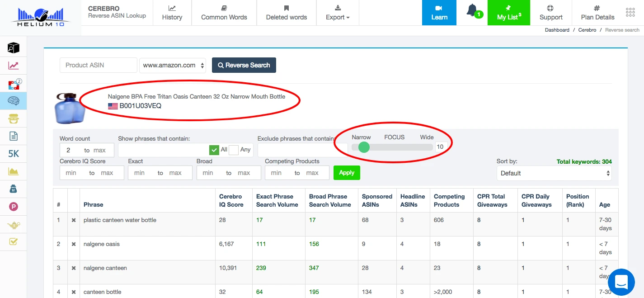Screen dimensions: 644x298
Task: Open the Sort by Default dropdown
Action: click(554, 173)
